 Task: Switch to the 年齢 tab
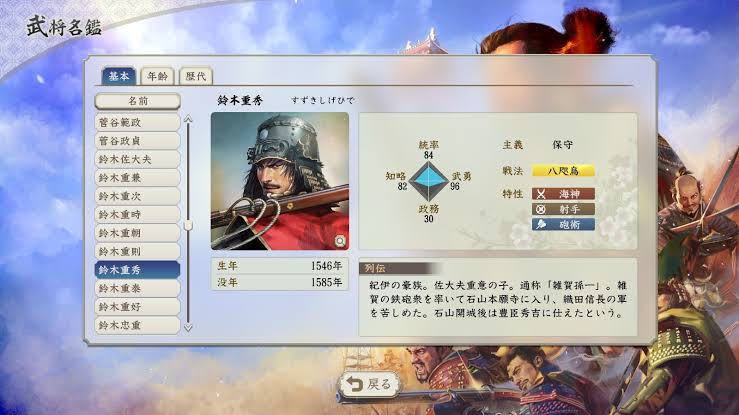pyautogui.click(x=157, y=76)
